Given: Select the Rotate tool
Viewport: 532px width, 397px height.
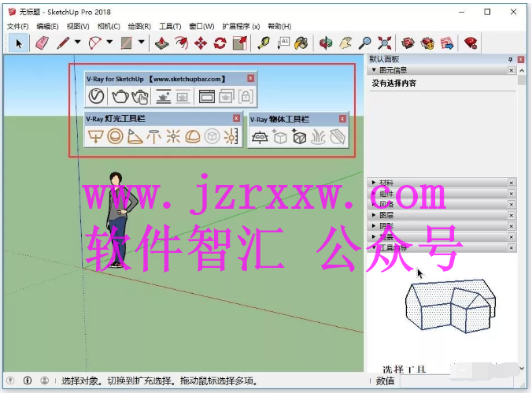Looking at the screenshot, I should tap(220, 43).
